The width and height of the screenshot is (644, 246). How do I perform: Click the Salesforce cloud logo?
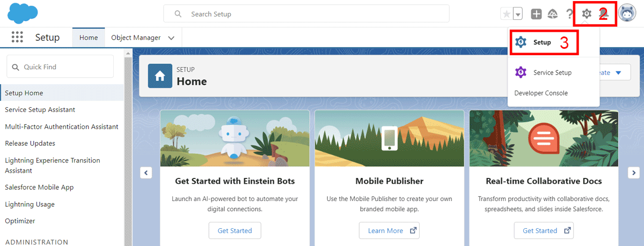click(23, 13)
